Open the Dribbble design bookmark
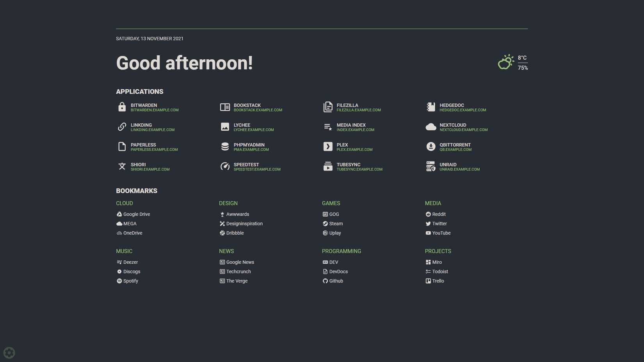The height and width of the screenshot is (362, 644). [235, 233]
